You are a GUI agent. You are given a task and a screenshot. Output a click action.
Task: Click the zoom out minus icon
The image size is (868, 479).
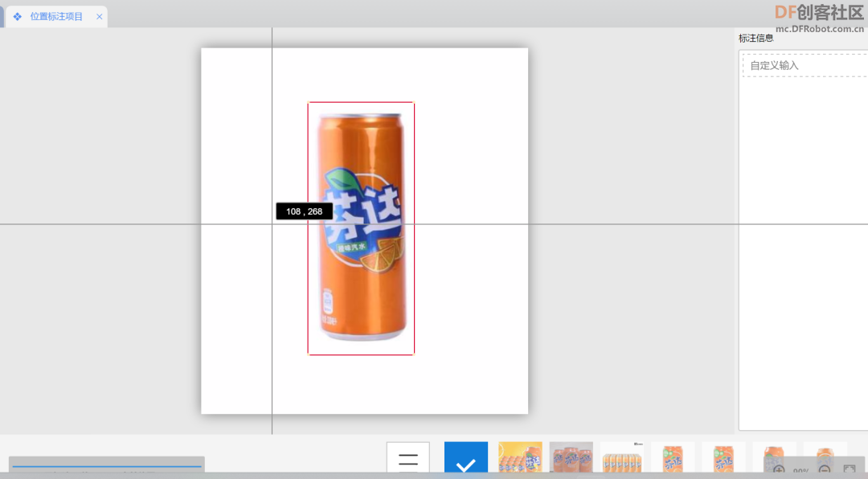[x=825, y=471]
